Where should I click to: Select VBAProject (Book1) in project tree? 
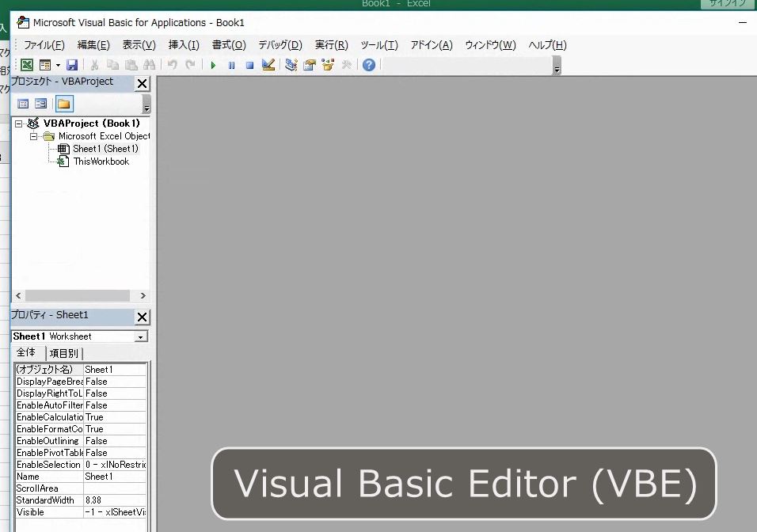point(91,123)
